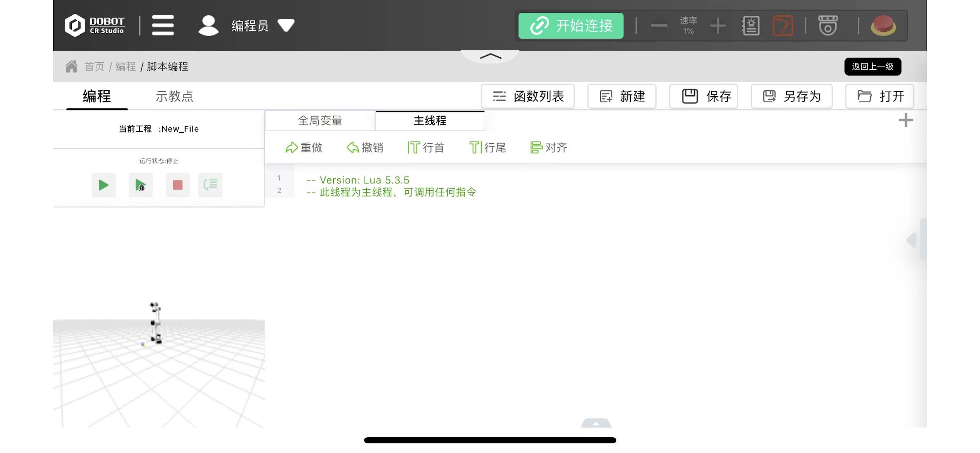Click the DOBOT CR Studio logo

pos(94,25)
